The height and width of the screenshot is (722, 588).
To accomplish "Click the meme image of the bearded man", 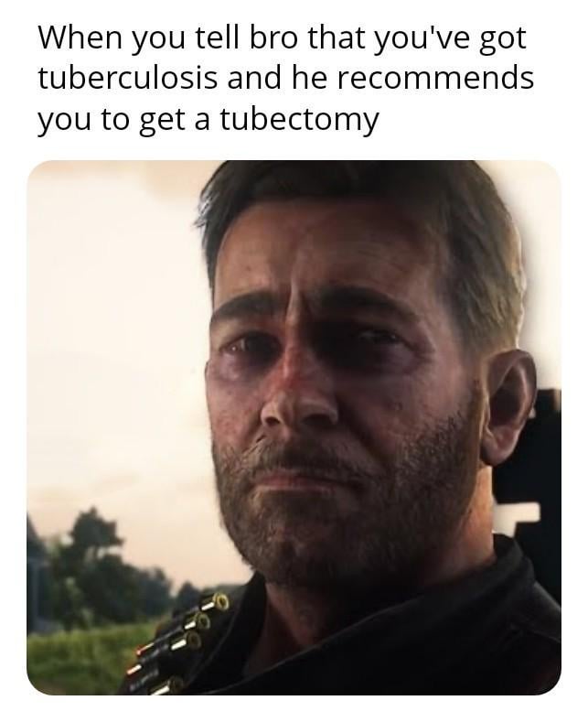I will (294, 427).
